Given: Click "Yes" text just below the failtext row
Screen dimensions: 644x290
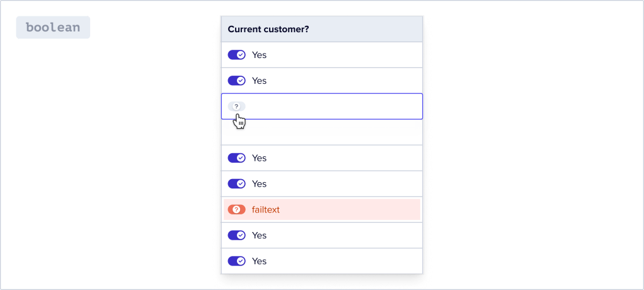Looking at the screenshot, I should (259, 235).
